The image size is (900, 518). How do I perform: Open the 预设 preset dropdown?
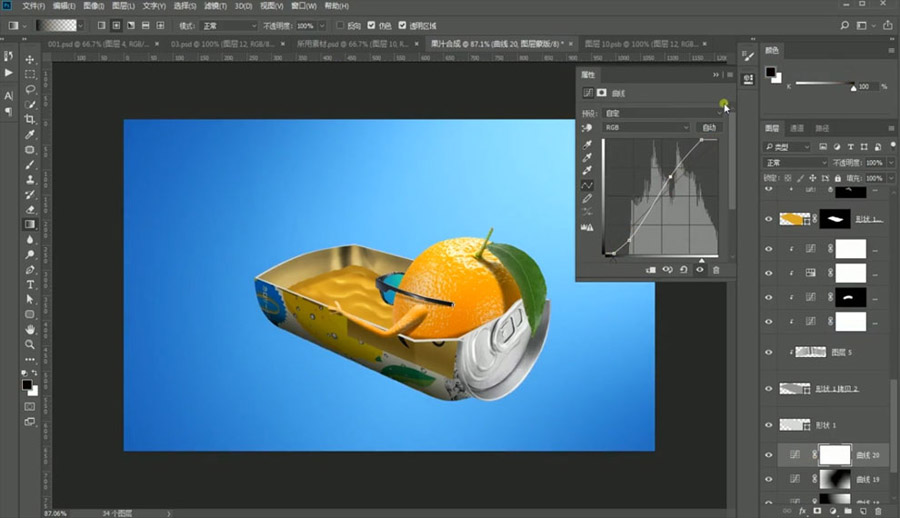[662, 113]
